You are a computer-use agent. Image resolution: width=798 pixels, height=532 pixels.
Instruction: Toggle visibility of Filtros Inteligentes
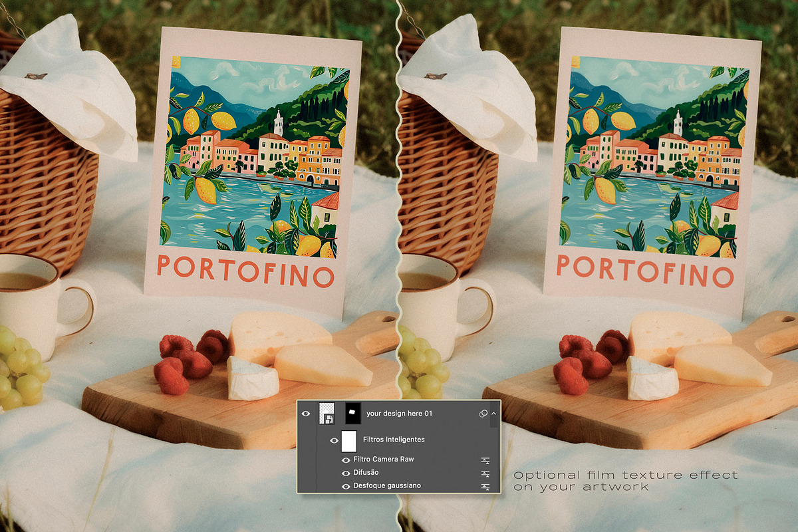click(x=334, y=440)
